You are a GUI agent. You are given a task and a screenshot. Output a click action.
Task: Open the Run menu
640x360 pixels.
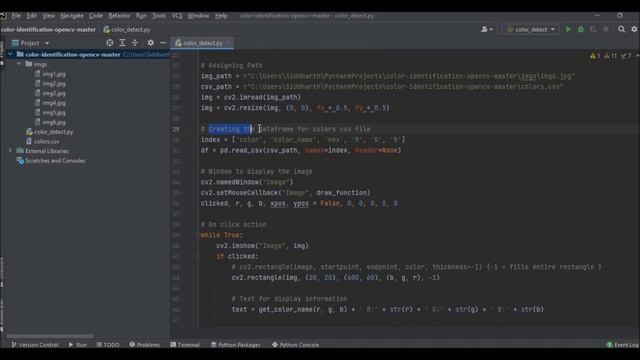pos(141,16)
